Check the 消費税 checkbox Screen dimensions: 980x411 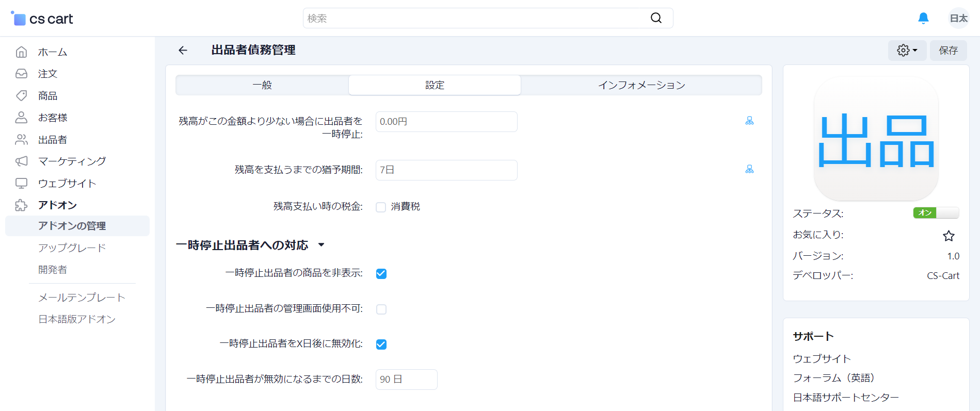click(x=381, y=207)
